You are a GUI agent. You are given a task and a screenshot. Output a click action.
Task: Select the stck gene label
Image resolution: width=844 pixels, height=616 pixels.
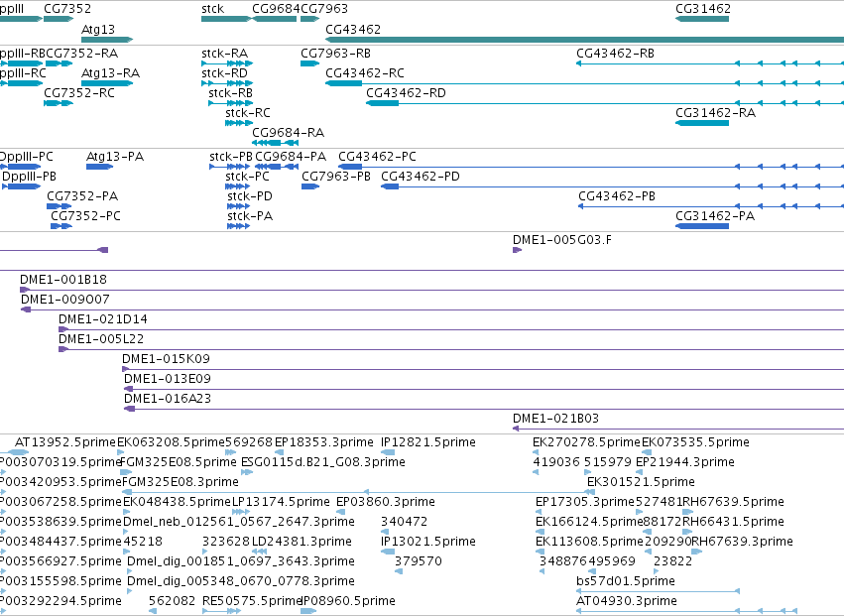pyautogui.click(x=212, y=9)
